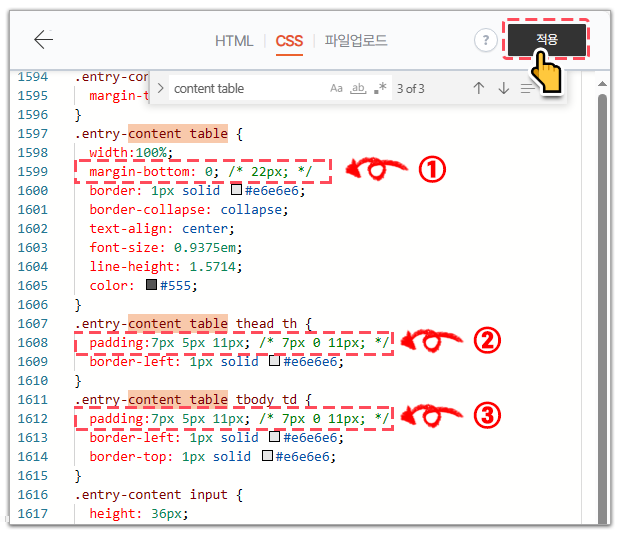This screenshot has height=535, width=620.
Task: Open the #555 color swatch
Action: (x=151, y=285)
